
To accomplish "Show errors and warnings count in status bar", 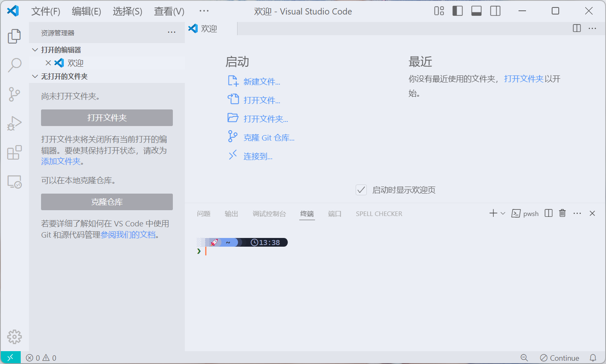I will point(41,358).
